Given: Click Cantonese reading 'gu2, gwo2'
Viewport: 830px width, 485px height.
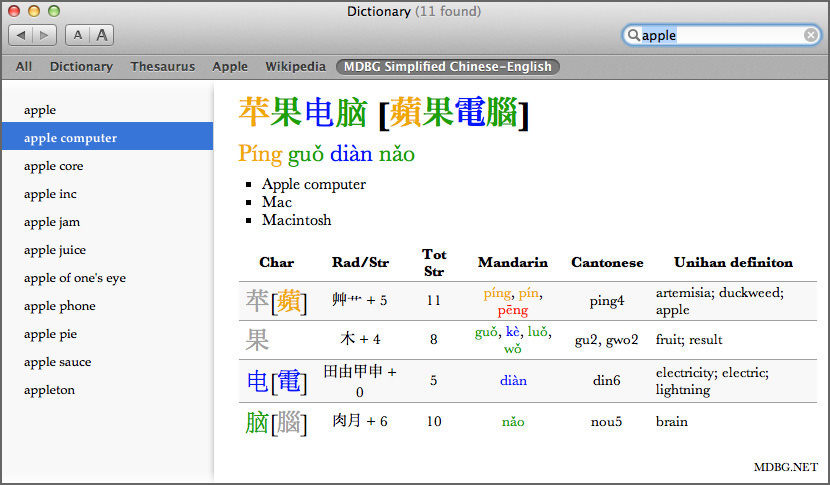Looking at the screenshot, I should click(x=607, y=340).
